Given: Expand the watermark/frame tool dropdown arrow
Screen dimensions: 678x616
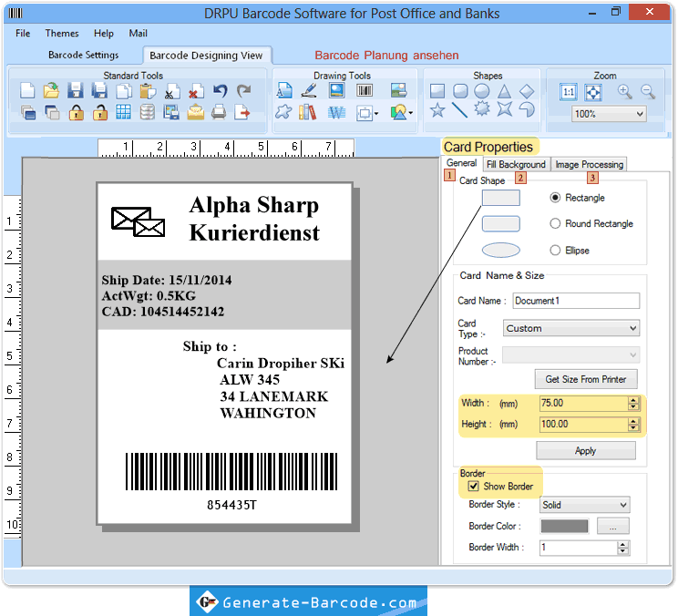Looking at the screenshot, I should tap(376, 114).
